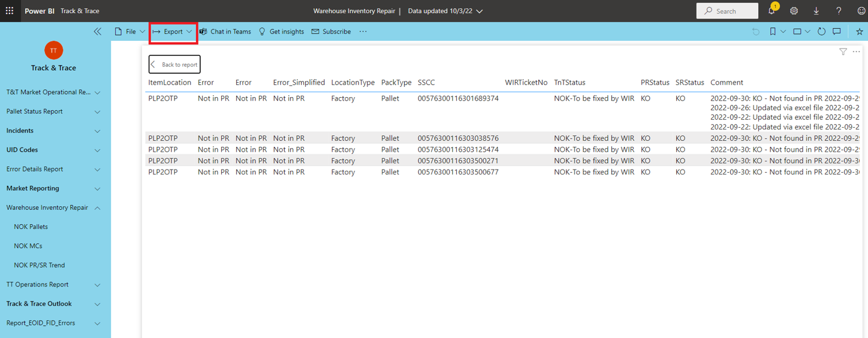
Task: Open the NOK PR/SR Trend page
Action: (40, 265)
